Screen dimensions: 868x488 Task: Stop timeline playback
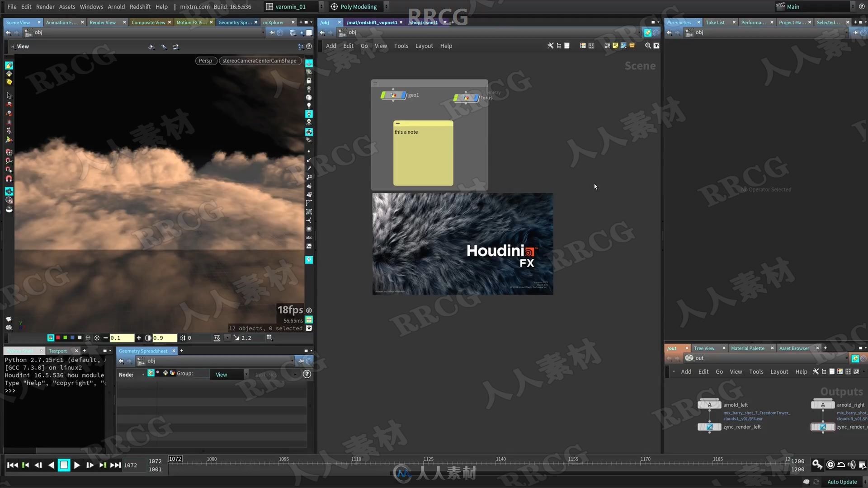click(64, 465)
